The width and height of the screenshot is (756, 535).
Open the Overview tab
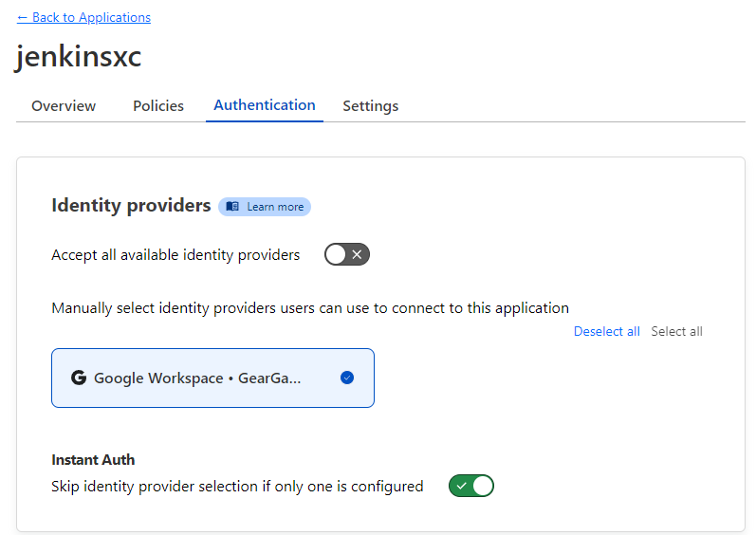pyautogui.click(x=64, y=106)
